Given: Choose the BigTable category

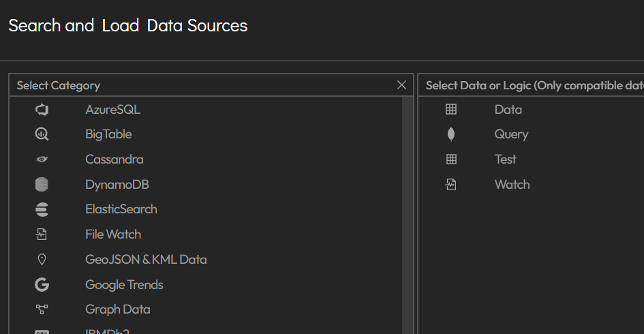Looking at the screenshot, I should 108,134.
